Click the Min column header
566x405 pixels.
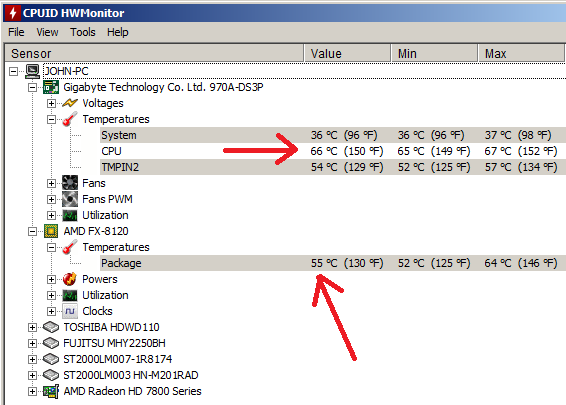click(x=435, y=53)
